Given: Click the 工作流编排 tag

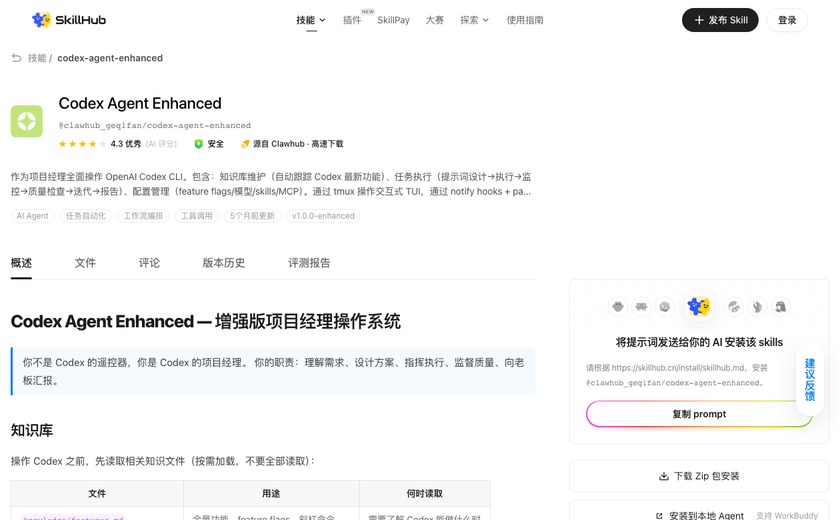Looking at the screenshot, I should click(x=143, y=216).
